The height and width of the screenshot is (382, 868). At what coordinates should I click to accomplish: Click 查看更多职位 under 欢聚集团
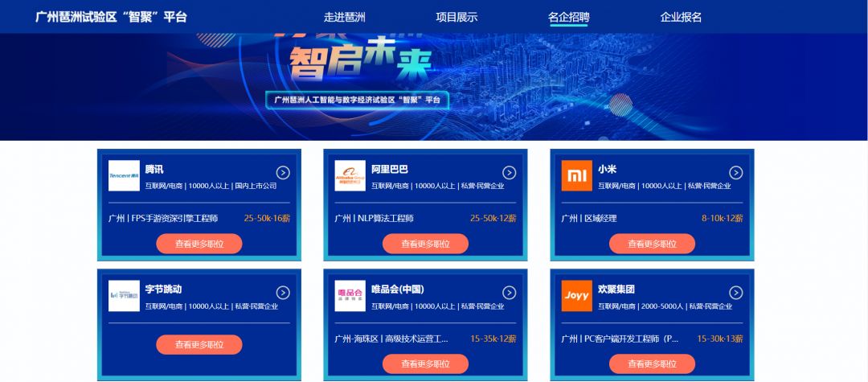pos(652,364)
